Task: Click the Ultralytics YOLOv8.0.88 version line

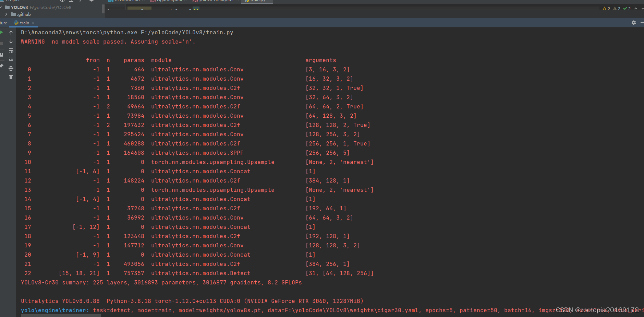Action: click(x=192, y=301)
